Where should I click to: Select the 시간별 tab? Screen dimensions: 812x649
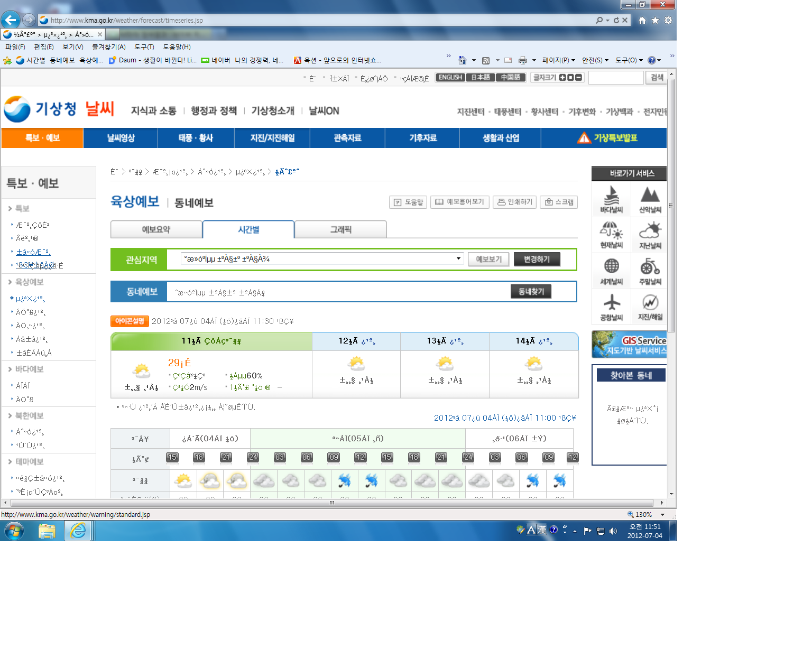click(248, 230)
